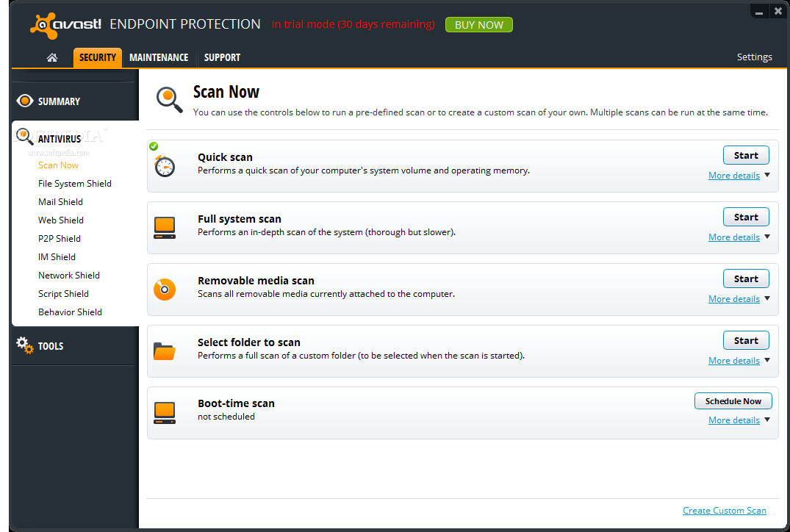
Task: Click the Removable media disc icon
Action: [165, 290]
